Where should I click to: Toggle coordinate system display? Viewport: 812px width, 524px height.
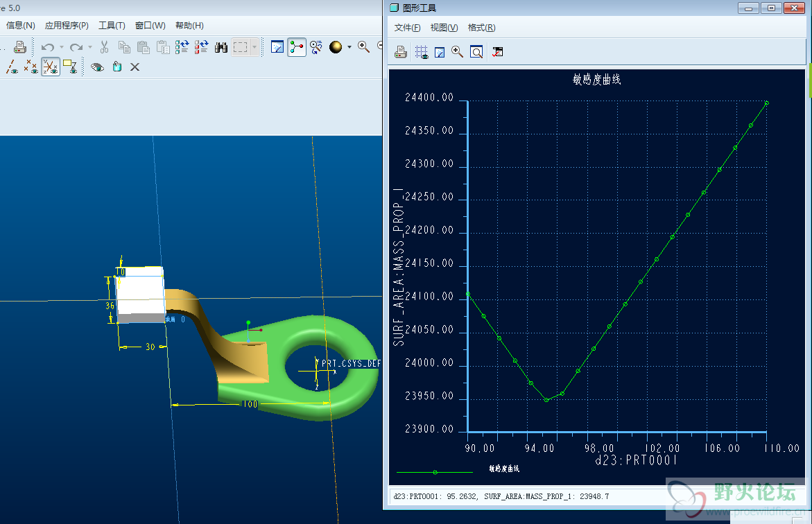tap(50, 67)
